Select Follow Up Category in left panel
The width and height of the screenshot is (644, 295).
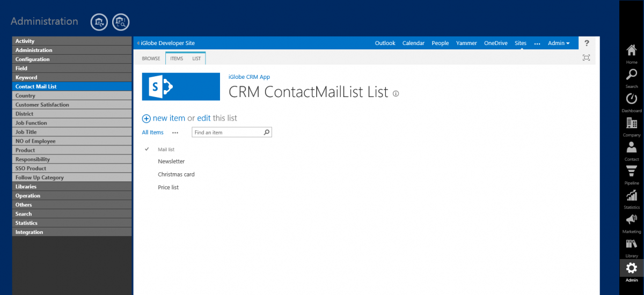[x=72, y=178]
